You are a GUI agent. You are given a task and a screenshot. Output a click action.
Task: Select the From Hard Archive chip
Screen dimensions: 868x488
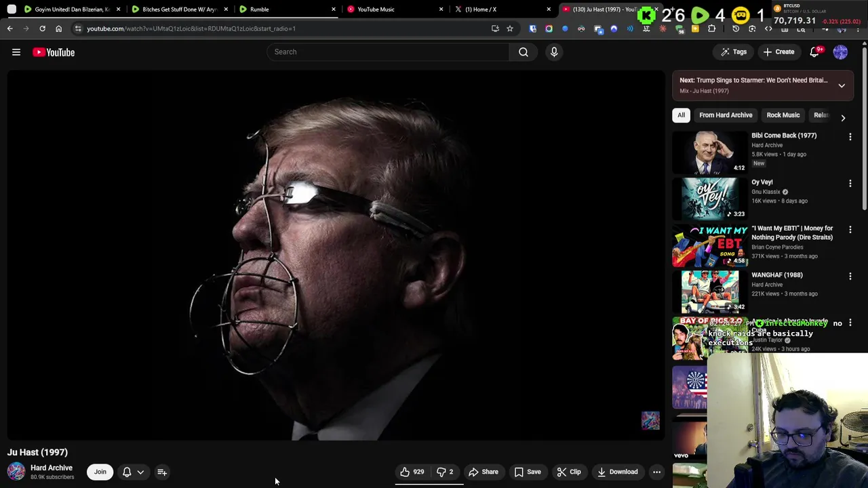point(726,115)
